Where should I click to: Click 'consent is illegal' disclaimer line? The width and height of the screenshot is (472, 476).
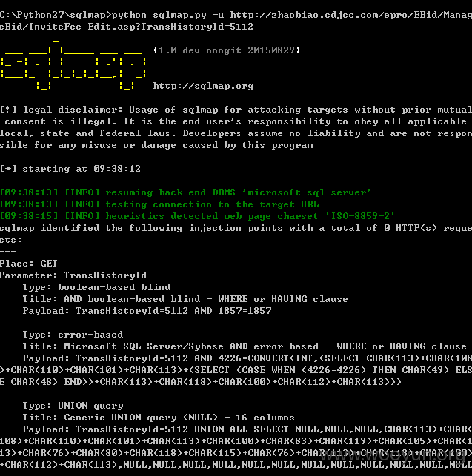(235, 121)
